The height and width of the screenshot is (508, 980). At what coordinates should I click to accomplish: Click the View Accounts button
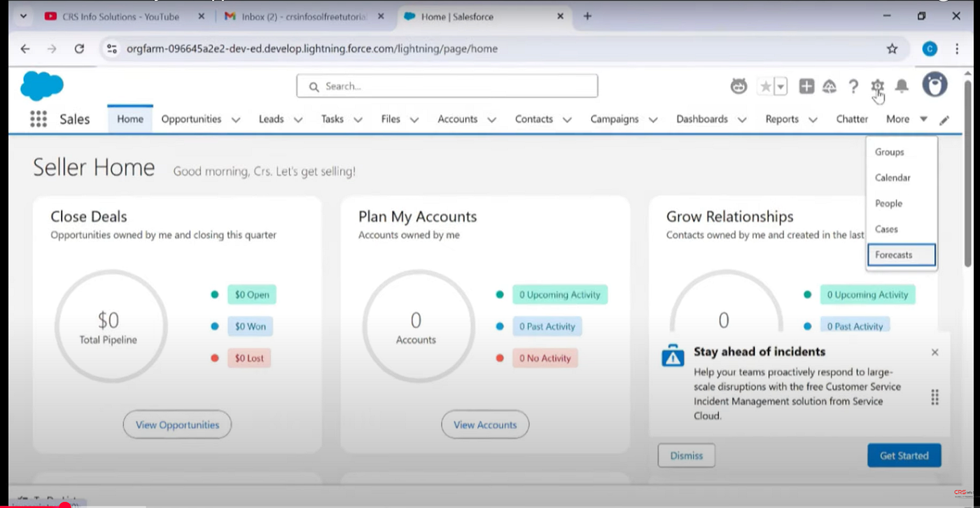(485, 425)
